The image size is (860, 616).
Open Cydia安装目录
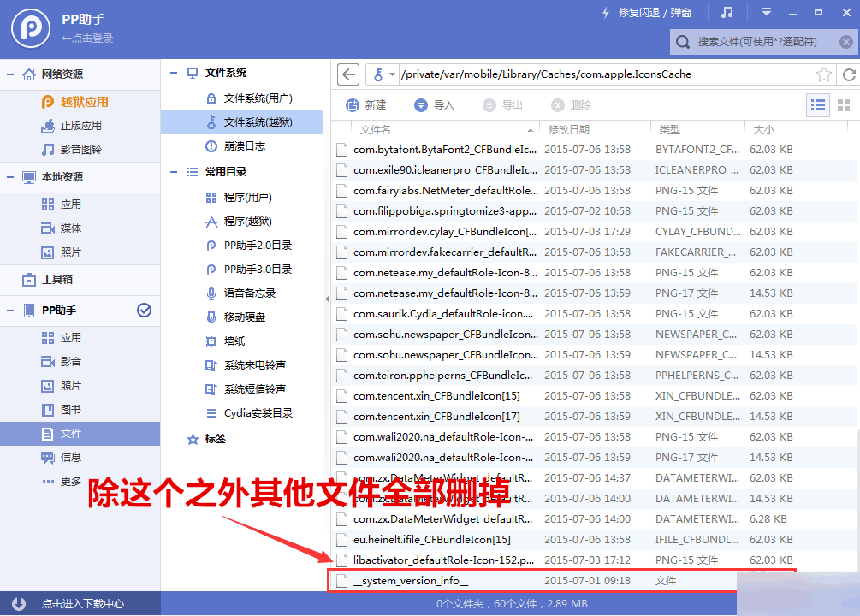(249, 413)
